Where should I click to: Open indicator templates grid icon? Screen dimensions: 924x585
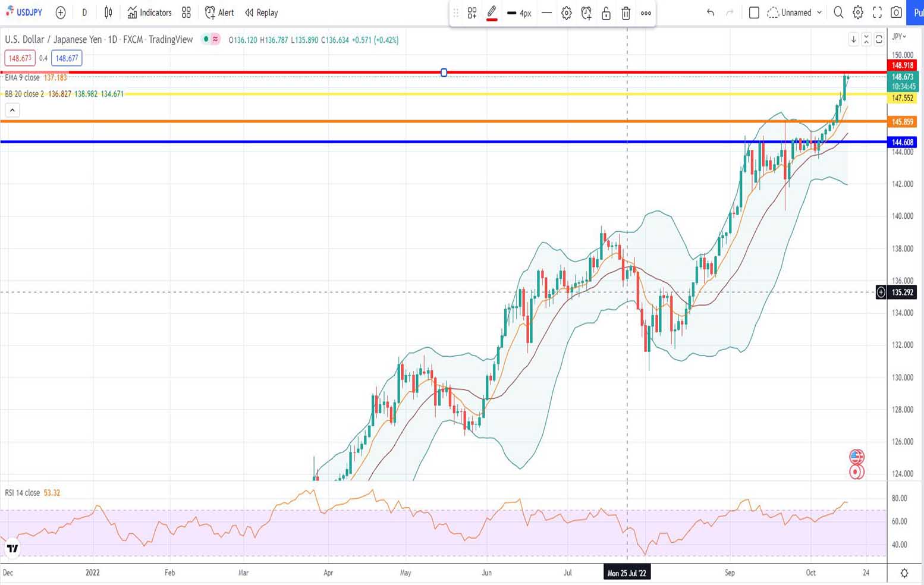click(x=186, y=12)
